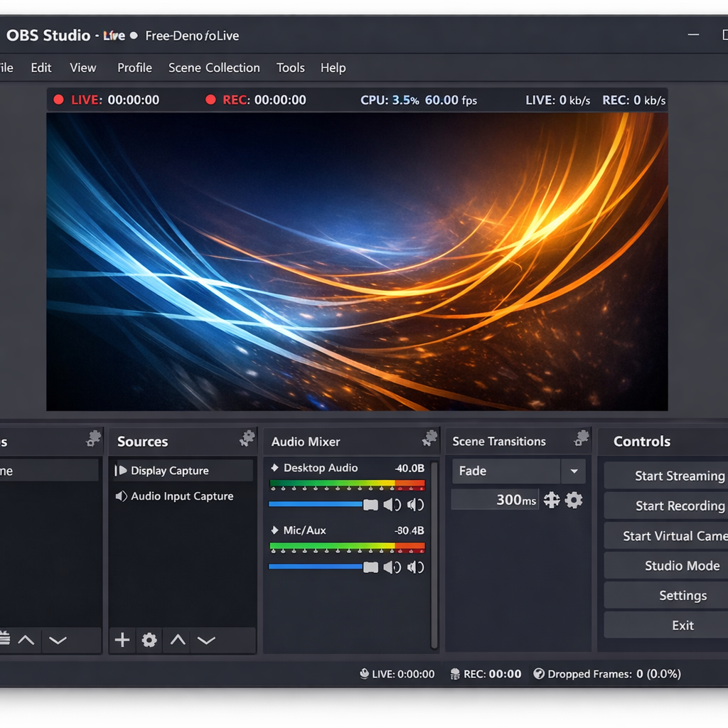728x728 pixels.
Task: Mute Desktop Audio using speaker icon beside slider
Action: (392, 505)
